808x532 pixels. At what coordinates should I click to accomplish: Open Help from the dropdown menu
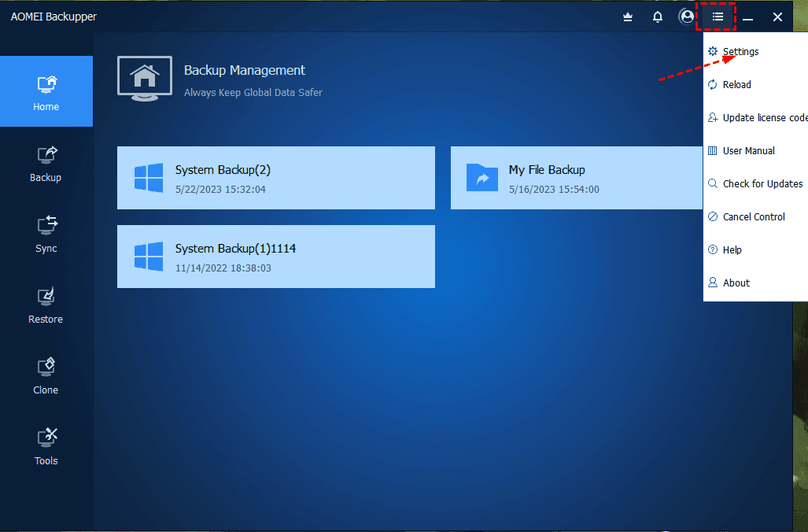732,250
